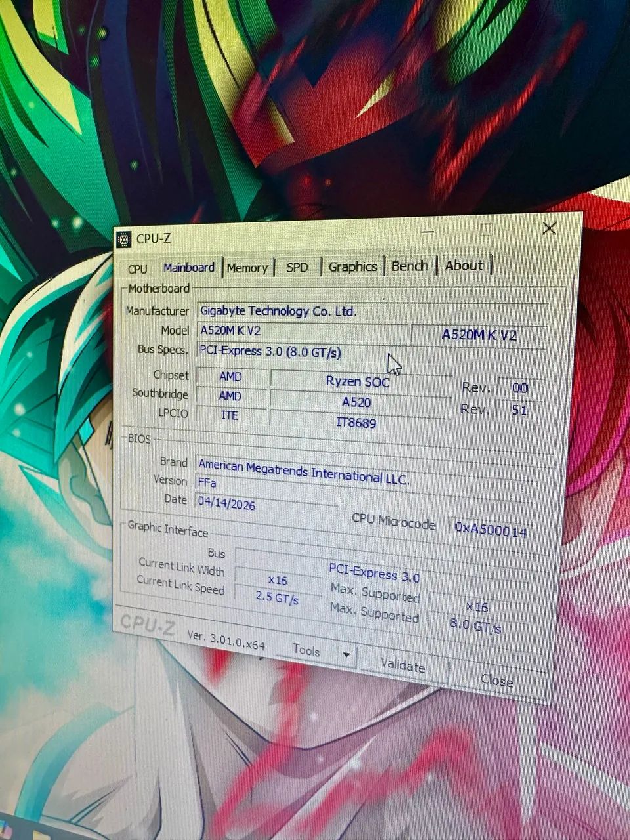Click the Ryzen SOC chipset field

click(x=360, y=381)
